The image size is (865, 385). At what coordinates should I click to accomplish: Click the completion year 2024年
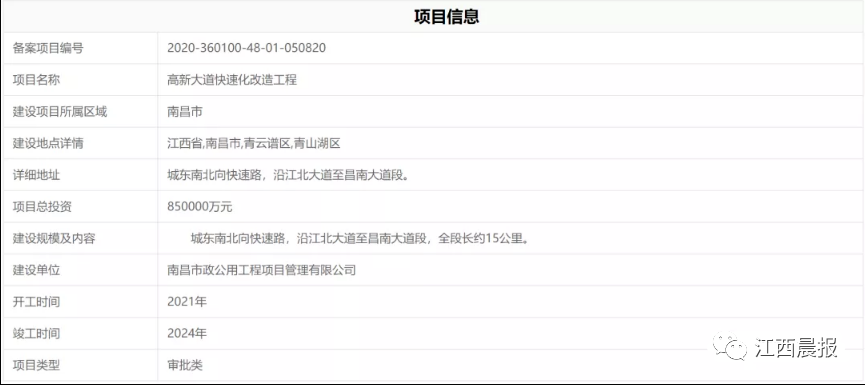187,334
